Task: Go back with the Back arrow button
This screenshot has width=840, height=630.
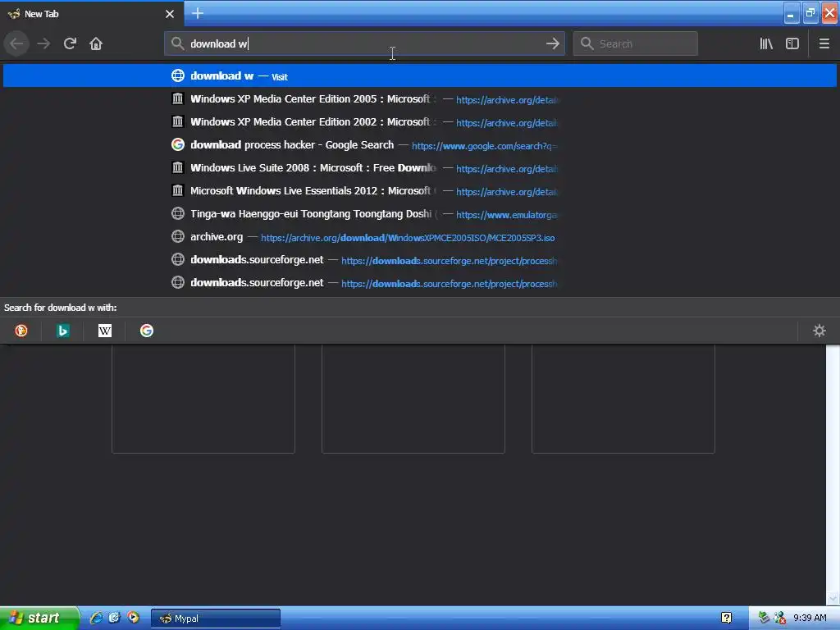Action: click(x=16, y=43)
